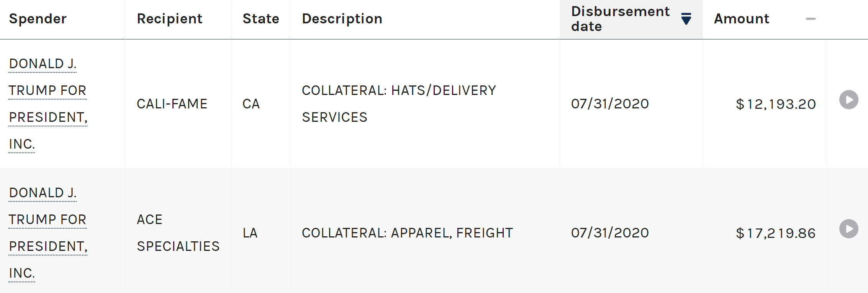The image size is (868, 293).
Task: Toggle descending sort arrow on Disbursement date
Action: click(686, 19)
